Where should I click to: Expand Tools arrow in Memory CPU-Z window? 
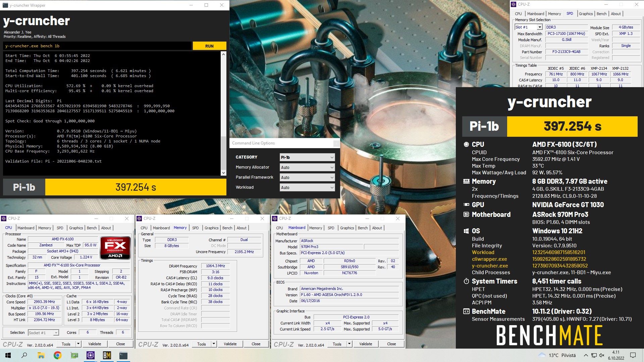214,344
